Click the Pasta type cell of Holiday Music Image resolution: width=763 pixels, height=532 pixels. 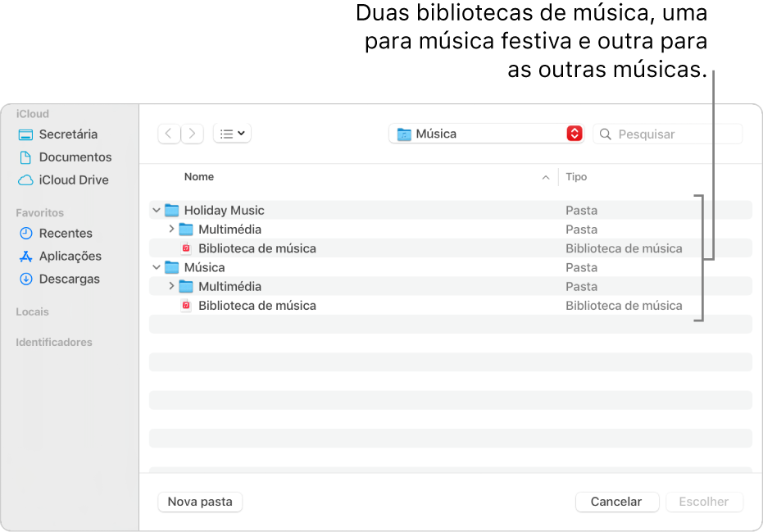[x=582, y=211]
